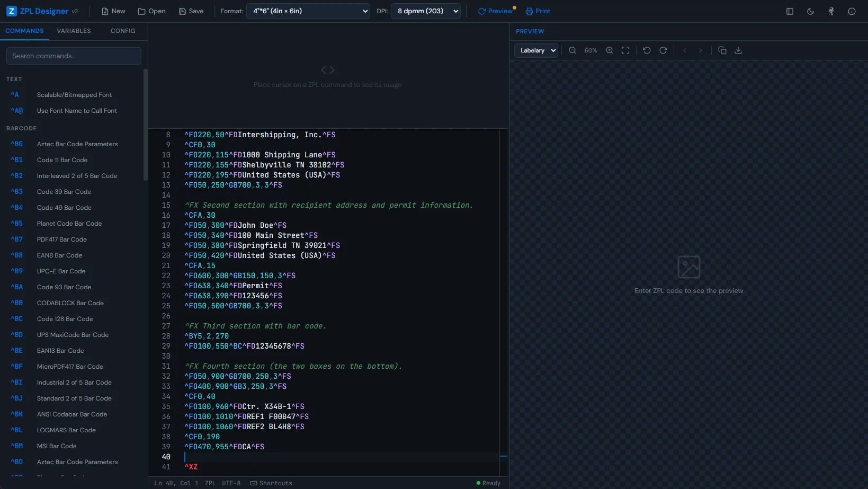Toggle dark mode with the moon icon

pos(810,11)
